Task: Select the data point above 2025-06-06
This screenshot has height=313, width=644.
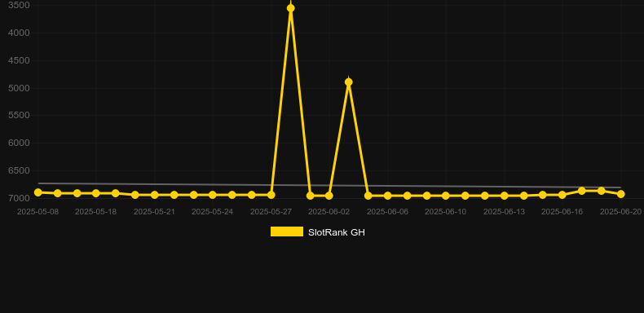Action: (x=388, y=196)
